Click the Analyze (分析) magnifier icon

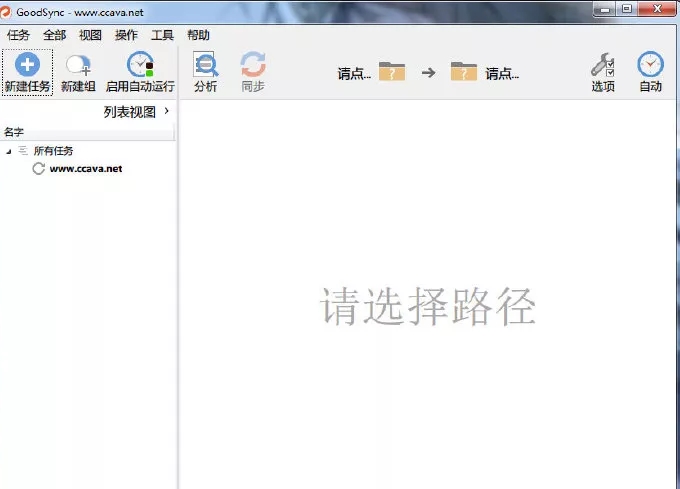click(x=205, y=65)
